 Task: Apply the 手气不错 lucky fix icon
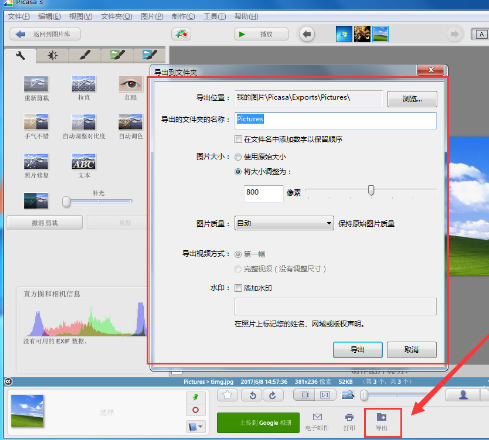click(36, 122)
